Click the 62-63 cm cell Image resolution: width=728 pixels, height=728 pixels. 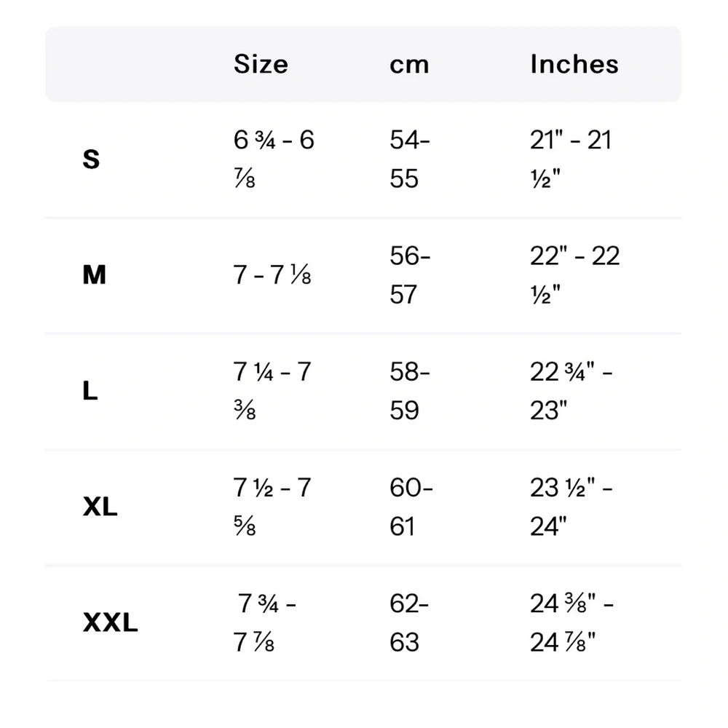tap(409, 622)
